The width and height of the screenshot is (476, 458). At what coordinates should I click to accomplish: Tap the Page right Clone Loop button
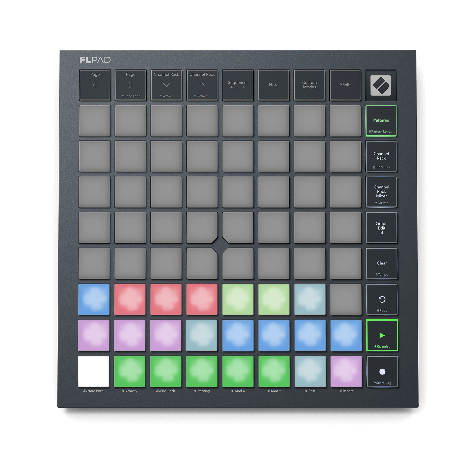131,85
